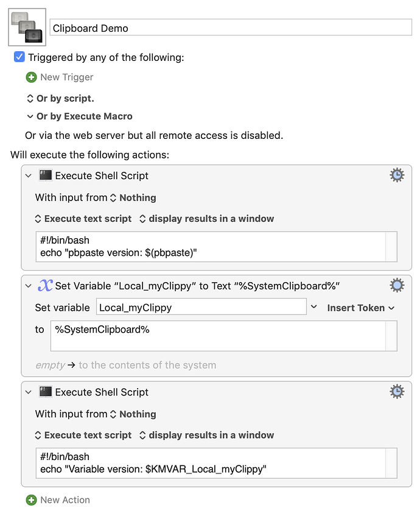Click the terminal icon of last shell action
The width and height of the screenshot is (420, 513).
[x=46, y=392]
